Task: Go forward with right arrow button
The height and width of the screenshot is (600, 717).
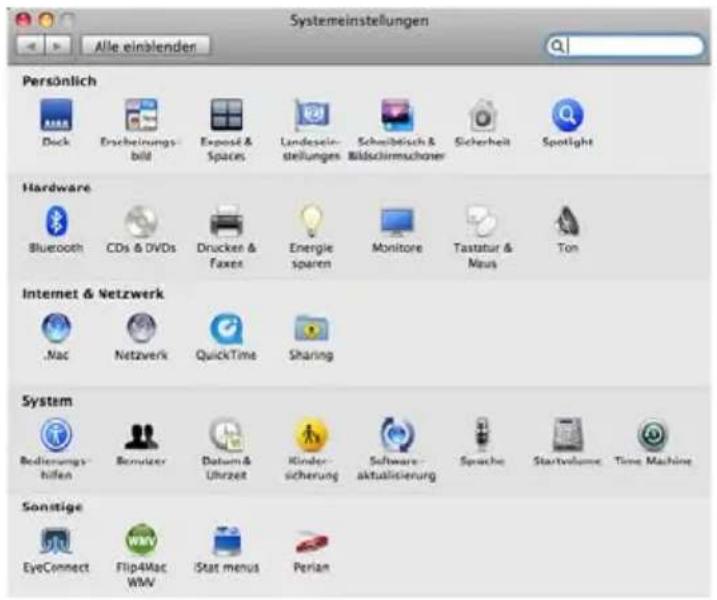Action: tap(57, 46)
